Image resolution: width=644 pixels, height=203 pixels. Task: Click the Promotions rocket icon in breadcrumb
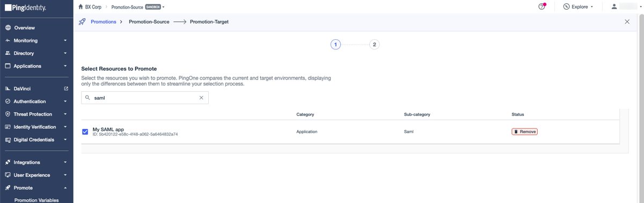coord(82,22)
